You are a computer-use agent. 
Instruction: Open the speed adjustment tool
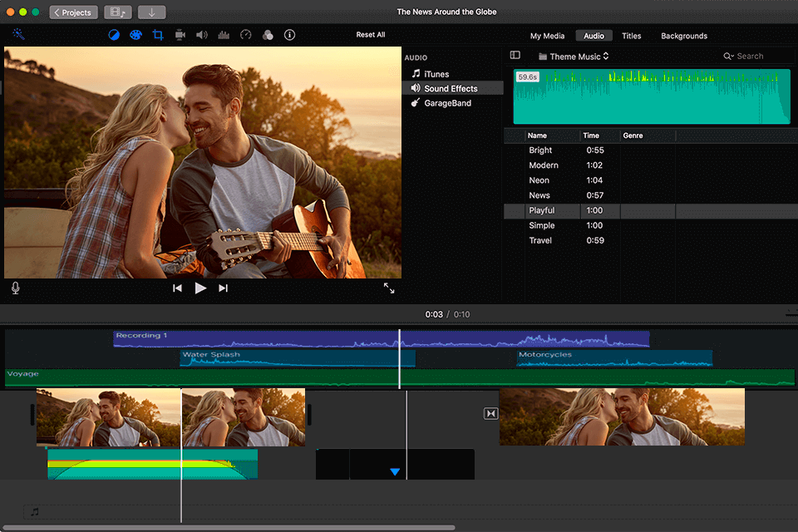coord(245,35)
